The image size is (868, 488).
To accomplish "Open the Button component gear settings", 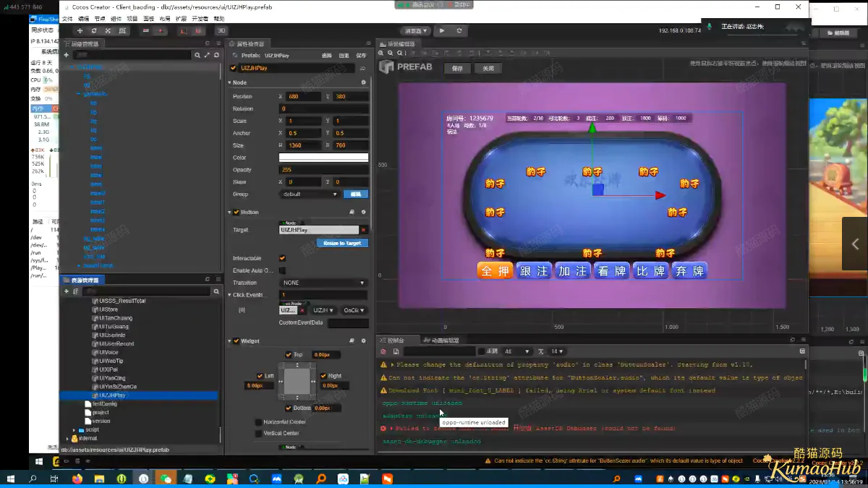I will coord(363,213).
